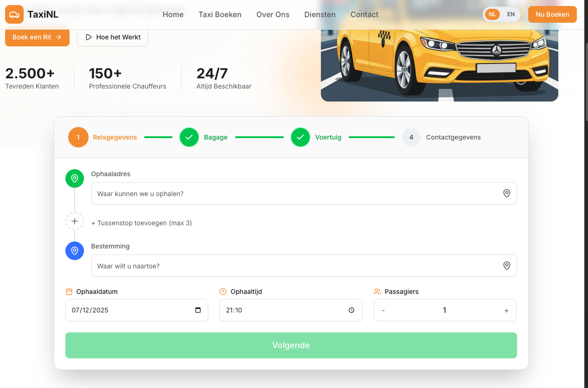Open the calendar picker in Ophaaldatum field
This screenshot has height=388, width=588.
pos(198,310)
